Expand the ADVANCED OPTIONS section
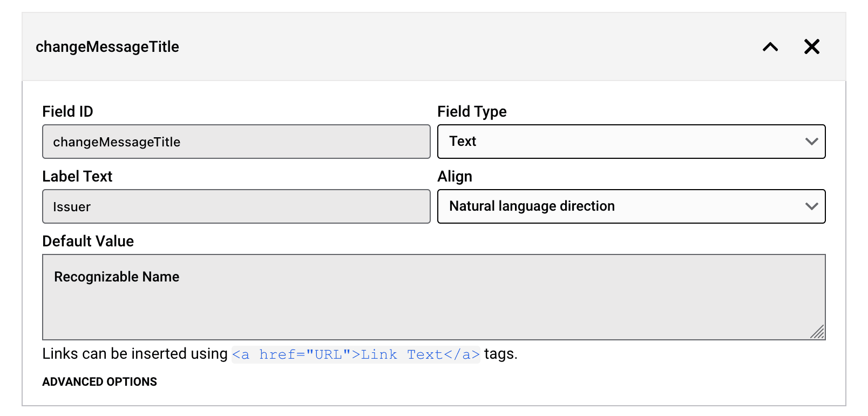Image resolution: width=868 pixels, height=416 pixels. [x=100, y=382]
